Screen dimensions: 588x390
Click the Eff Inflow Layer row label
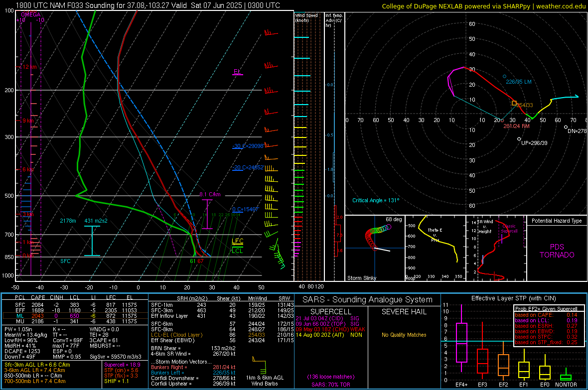click(169, 316)
